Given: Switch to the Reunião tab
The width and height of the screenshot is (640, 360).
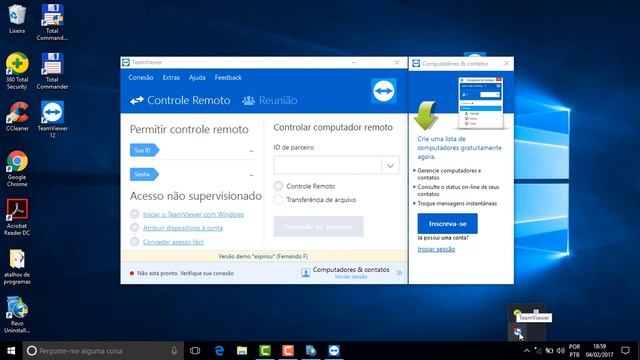Looking at the screenshot, I should point(270,100).
